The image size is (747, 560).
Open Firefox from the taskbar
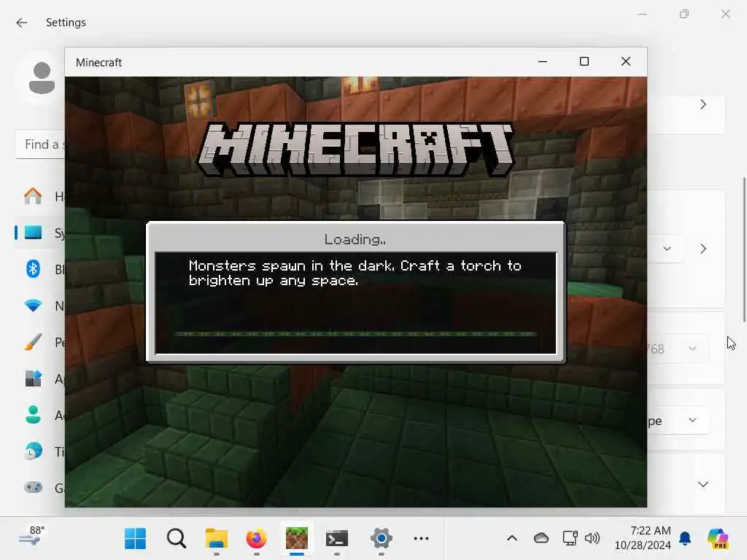pyautogui.click(x=256, y=539)
